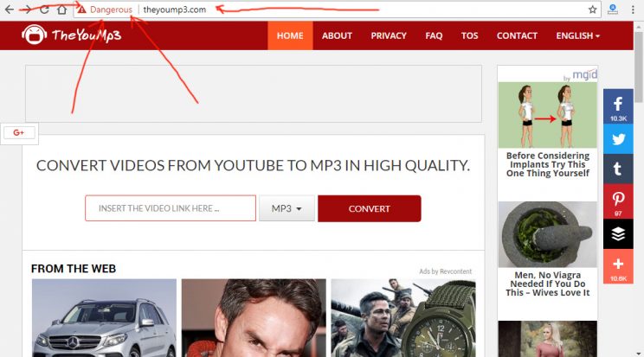The image size is (644, 357).
Task: Share on Twitter sidebar icon
Action: (x=618, y=138)
